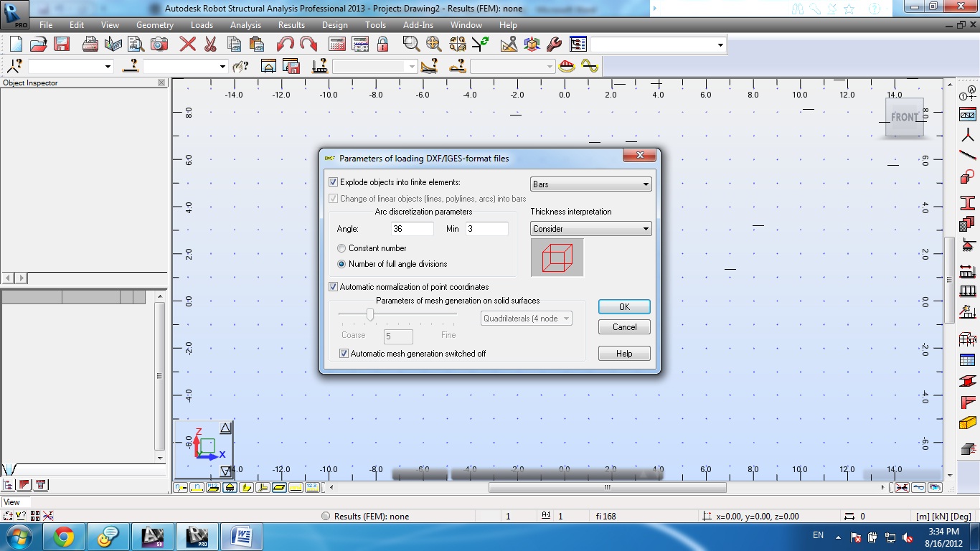This screenshot has height=551, width=980.
Task: Open the Bars element type dropdown
Action: tap(590, 184)
